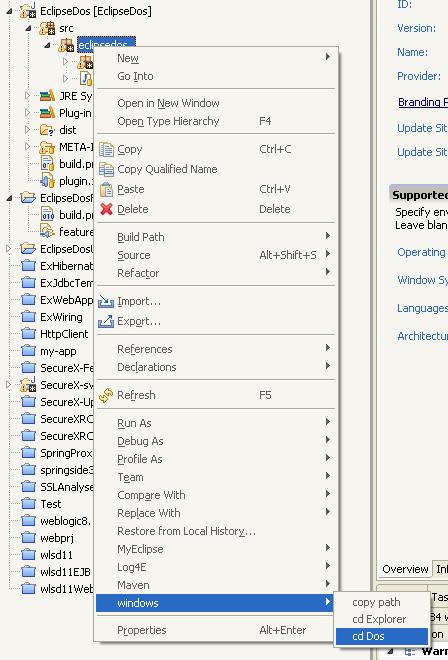
Task: Open the References submenu
Action: pos(216,349)
